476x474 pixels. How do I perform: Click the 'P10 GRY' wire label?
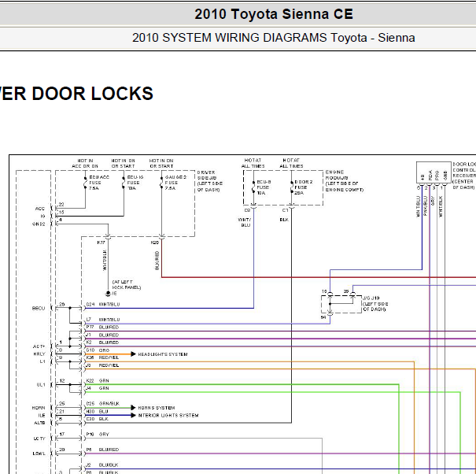tap(98, 435)
